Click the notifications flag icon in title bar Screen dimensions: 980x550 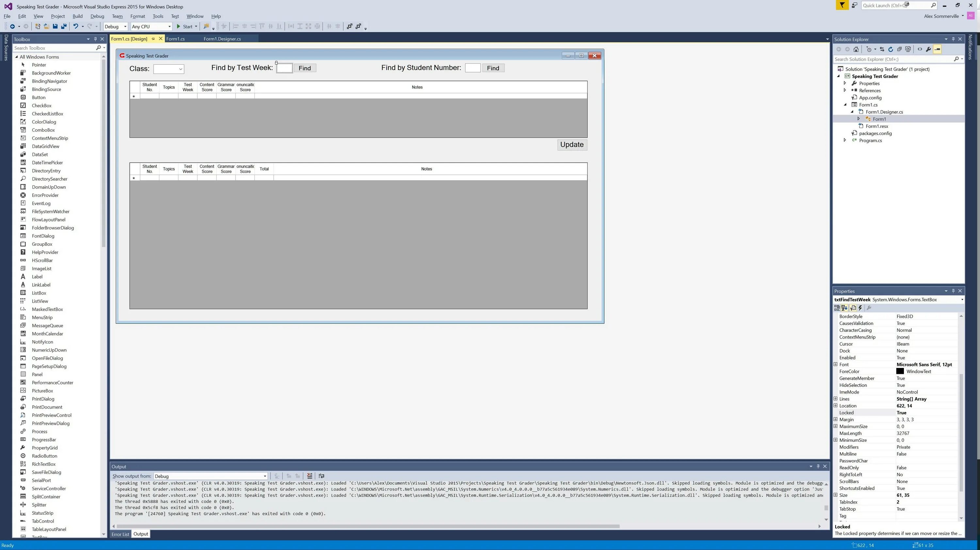842,5
